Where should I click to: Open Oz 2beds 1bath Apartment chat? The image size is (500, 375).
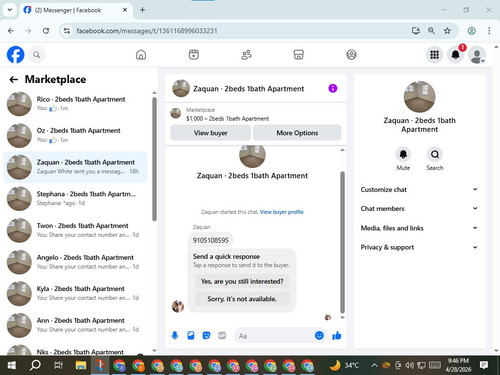[75, 135]
